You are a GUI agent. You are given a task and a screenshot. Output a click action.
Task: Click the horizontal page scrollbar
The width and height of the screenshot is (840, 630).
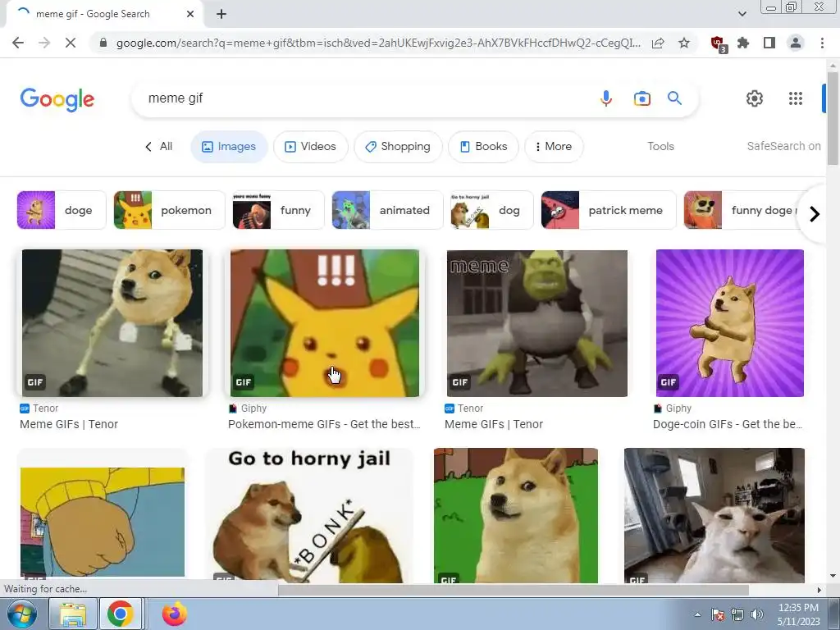(x=514, y=589)
